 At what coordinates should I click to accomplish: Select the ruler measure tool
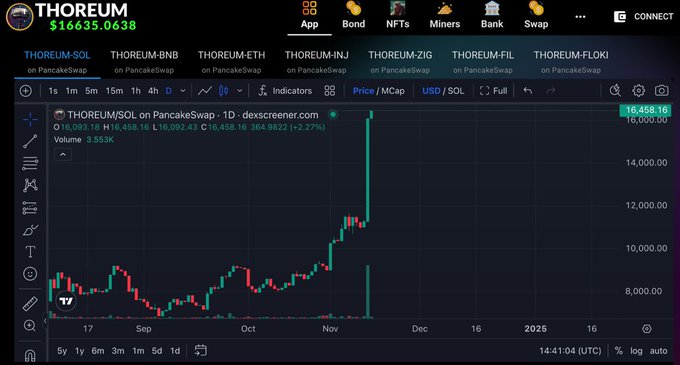point(30,303)
